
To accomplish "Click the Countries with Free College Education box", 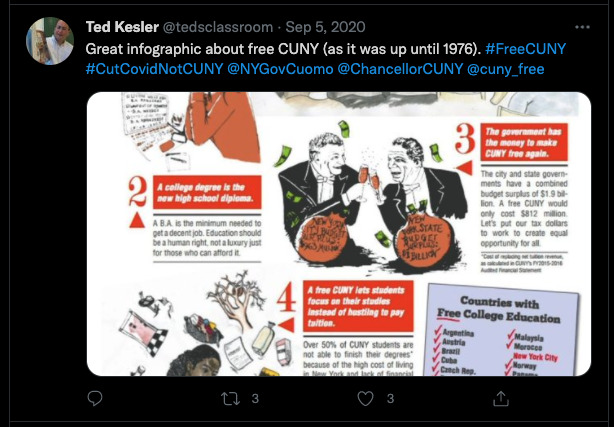I will pos(500,330).
